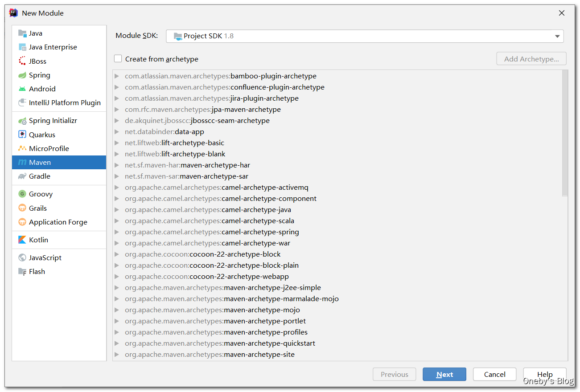580x392 pixels.
Task: Expand bamboo-plugin-archetype node
Action: pos(117,76)
